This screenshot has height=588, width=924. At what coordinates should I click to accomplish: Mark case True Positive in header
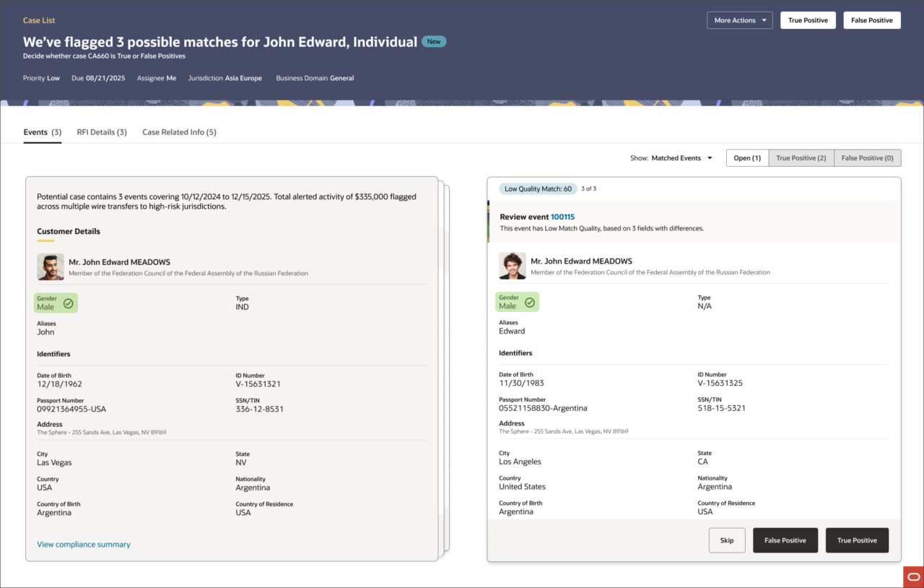tap(808, 20)
